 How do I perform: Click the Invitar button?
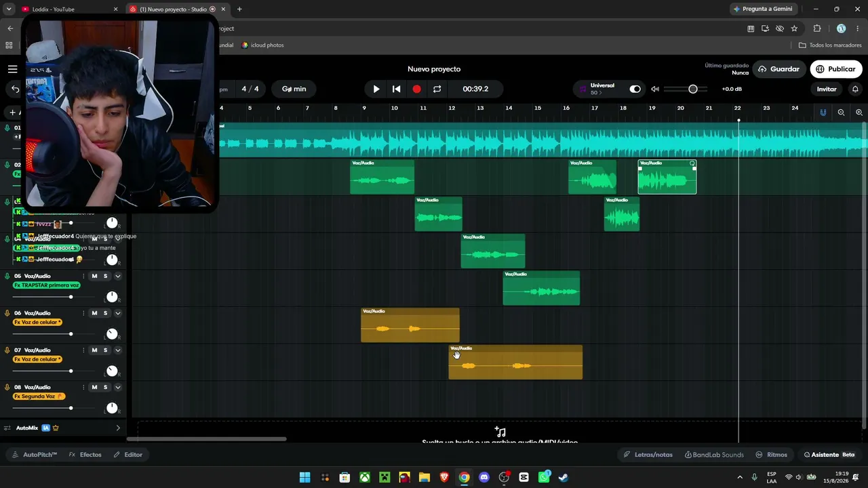coord(827,89)
